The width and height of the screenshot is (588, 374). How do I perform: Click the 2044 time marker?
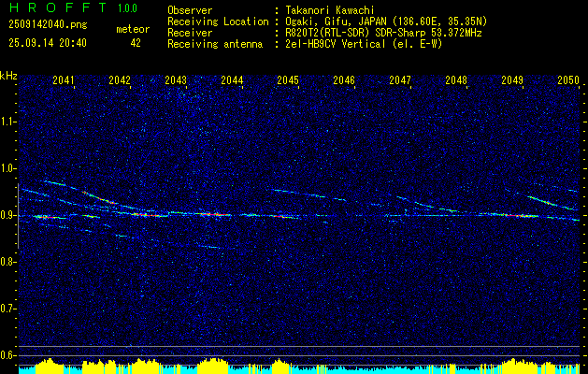coord(232,80)
